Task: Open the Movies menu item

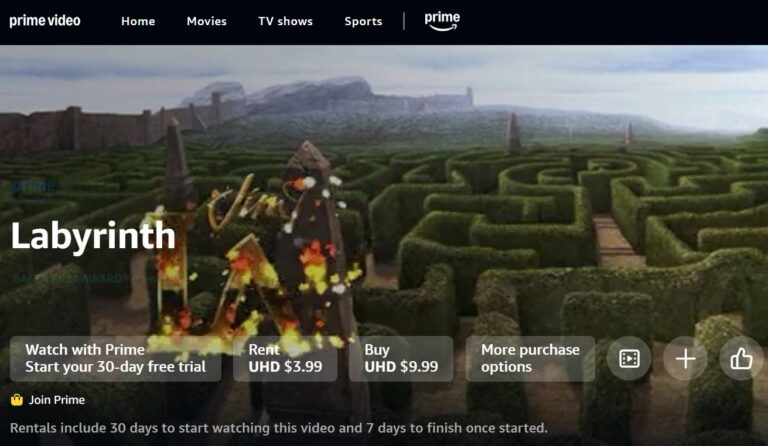Action: pos(207,21)
